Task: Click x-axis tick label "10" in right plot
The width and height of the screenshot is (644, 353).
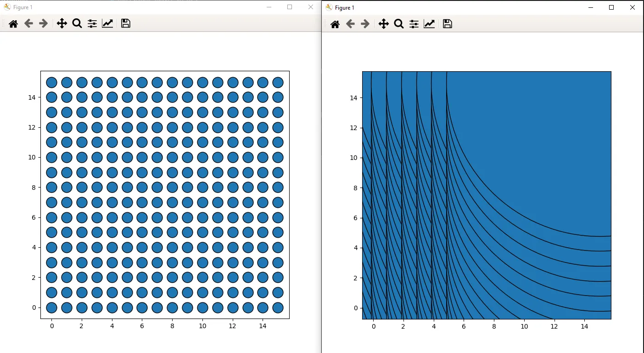Action: (x=524, y=326)
